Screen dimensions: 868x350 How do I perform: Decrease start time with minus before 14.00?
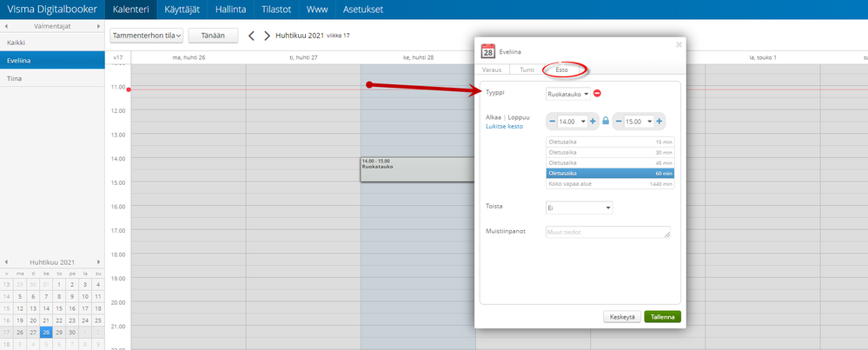[x=553, y=121]
